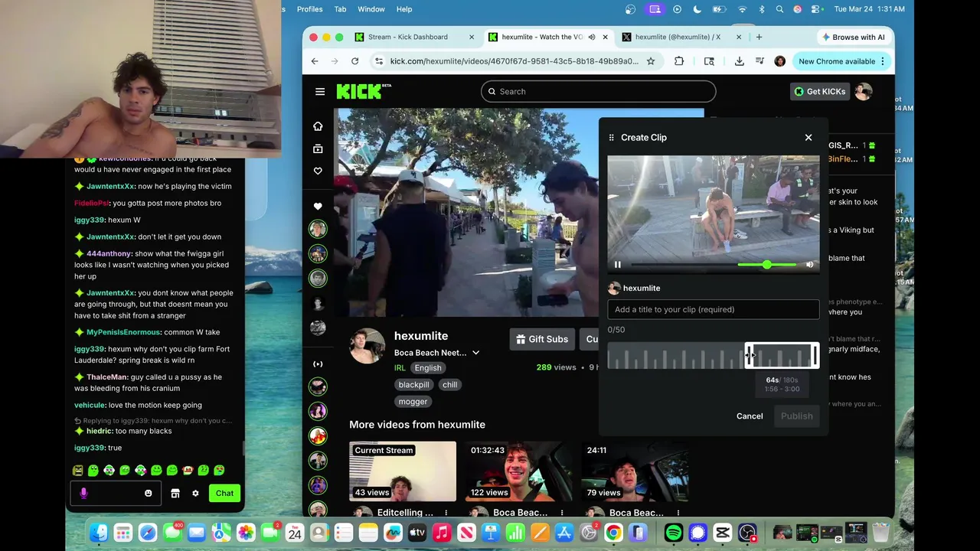Click the Kick logo
The image size is (980, 551).
pyautogui.click(x=364, y=91)
